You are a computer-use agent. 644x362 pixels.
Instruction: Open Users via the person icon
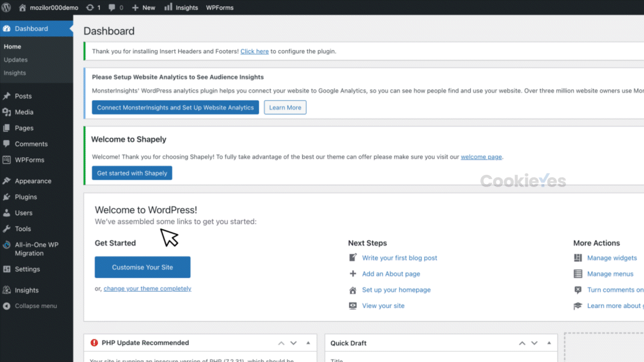pos(7,213)
